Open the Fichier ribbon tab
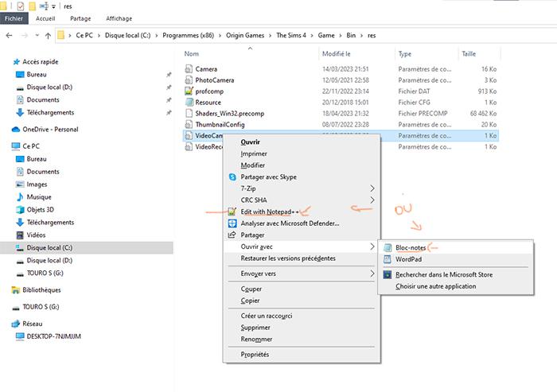Viewport: 557px width, 392px height. [x=14, y=18]
